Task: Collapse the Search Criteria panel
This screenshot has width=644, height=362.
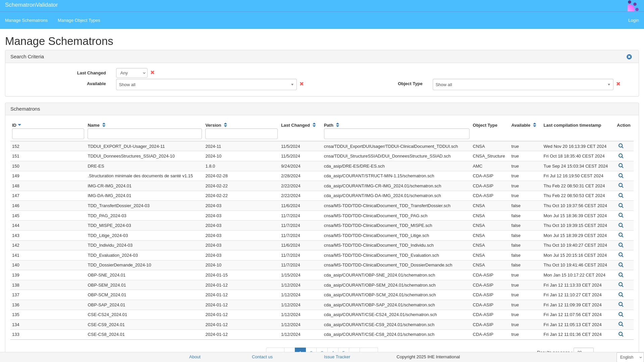Action: point(629,57)
